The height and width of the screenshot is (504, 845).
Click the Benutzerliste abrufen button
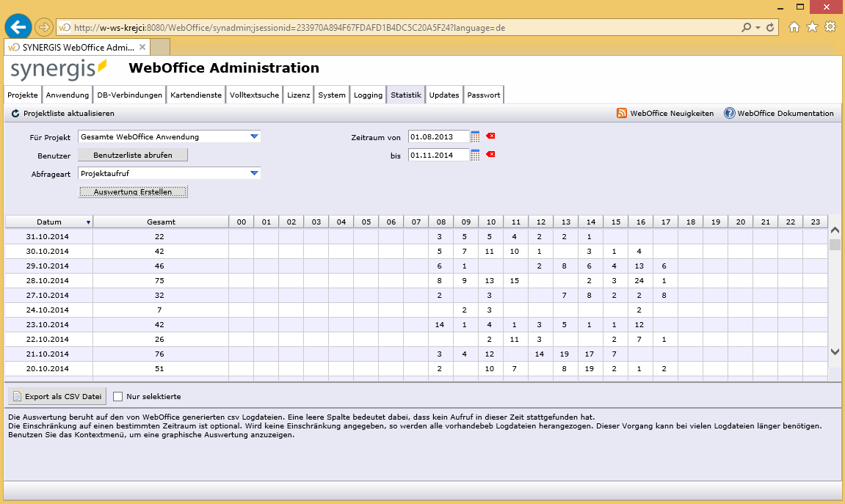(133, 155)
